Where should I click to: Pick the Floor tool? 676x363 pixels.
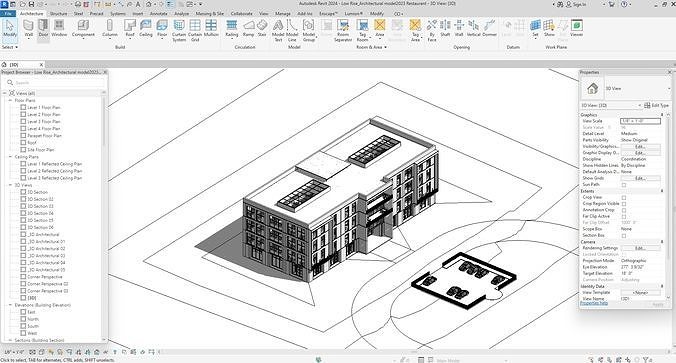[x=162, y=29]
